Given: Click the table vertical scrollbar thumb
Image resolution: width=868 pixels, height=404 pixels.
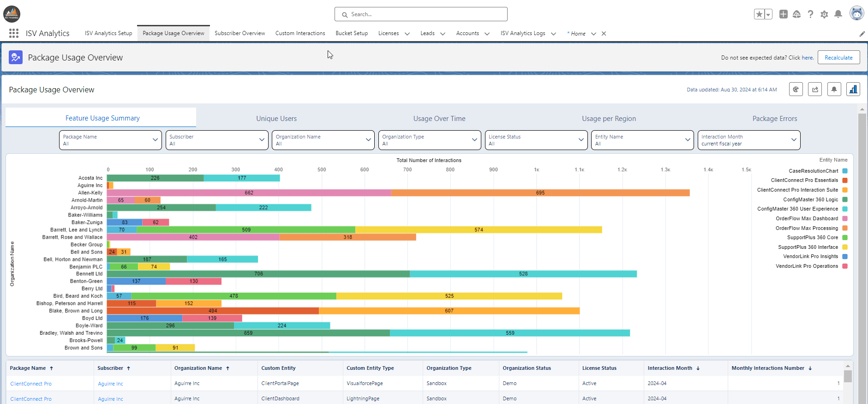Looking at the screenshot, I should point(848,376).
